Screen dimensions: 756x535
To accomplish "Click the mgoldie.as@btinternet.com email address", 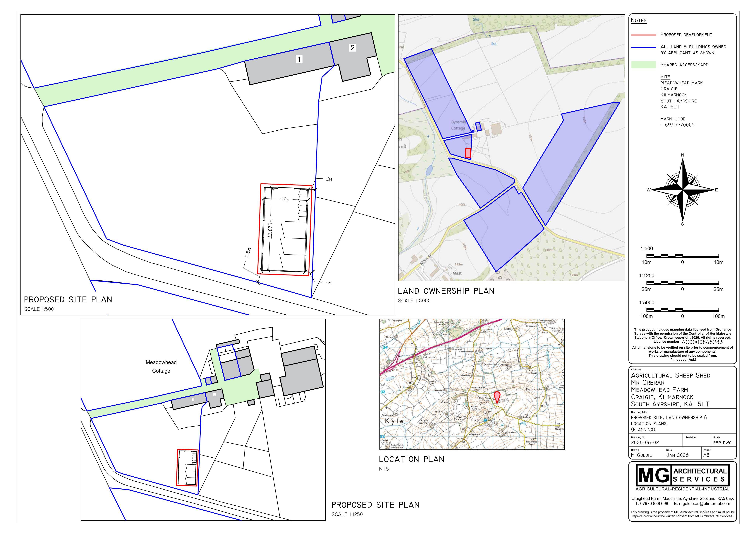I will (705, 503).
